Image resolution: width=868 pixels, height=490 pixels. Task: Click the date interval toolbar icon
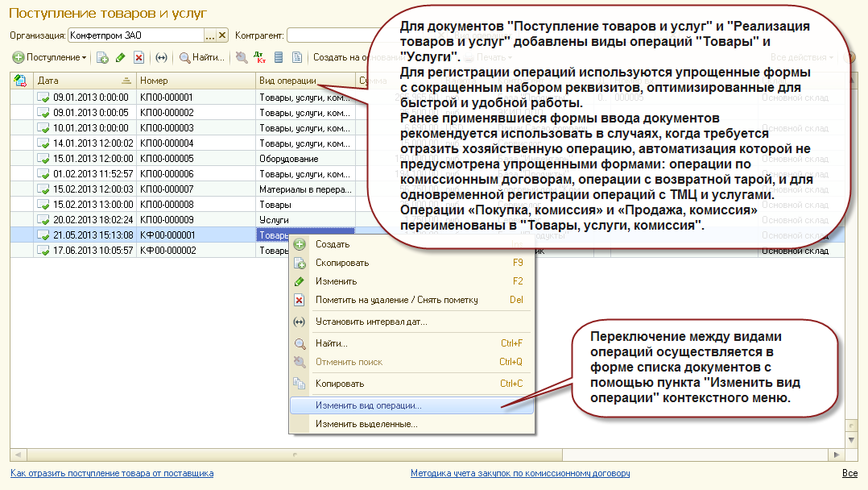tap(161, 58)
